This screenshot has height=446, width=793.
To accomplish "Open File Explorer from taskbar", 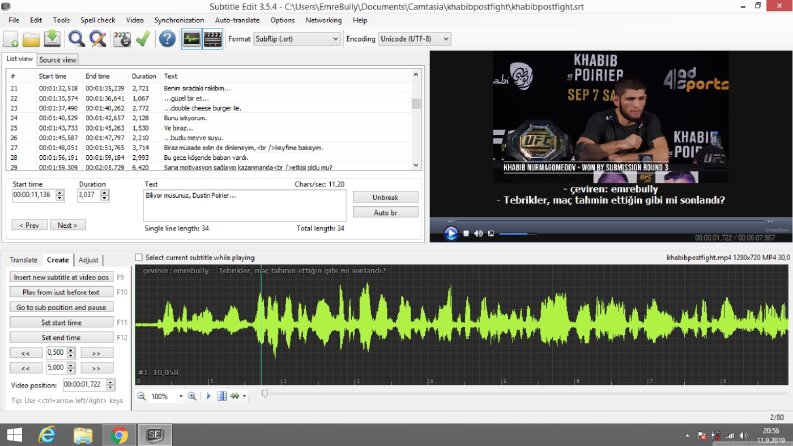I will pyautogui.click(x=83, y=435).
